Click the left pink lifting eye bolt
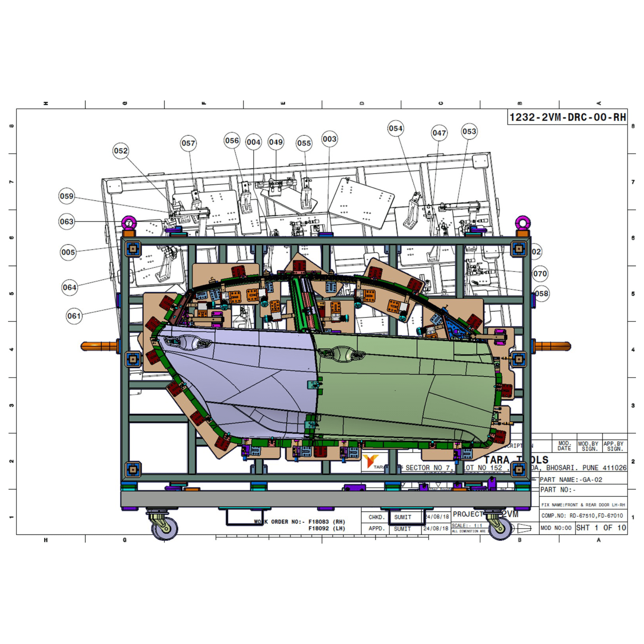Image resolution: width=644 pixels, height=644 pixels. (129, 223)
